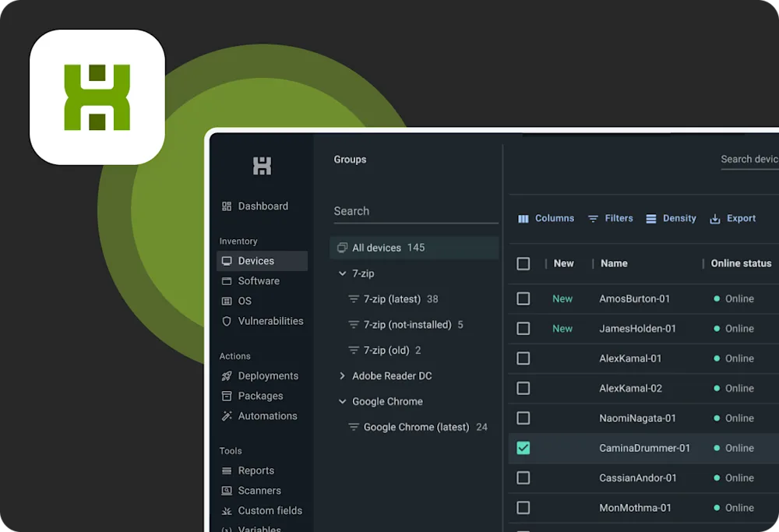Screen dimensions: 779x532
Task: Uncheck the CaminaDrummer-01 checkbox
Action: 523,448
